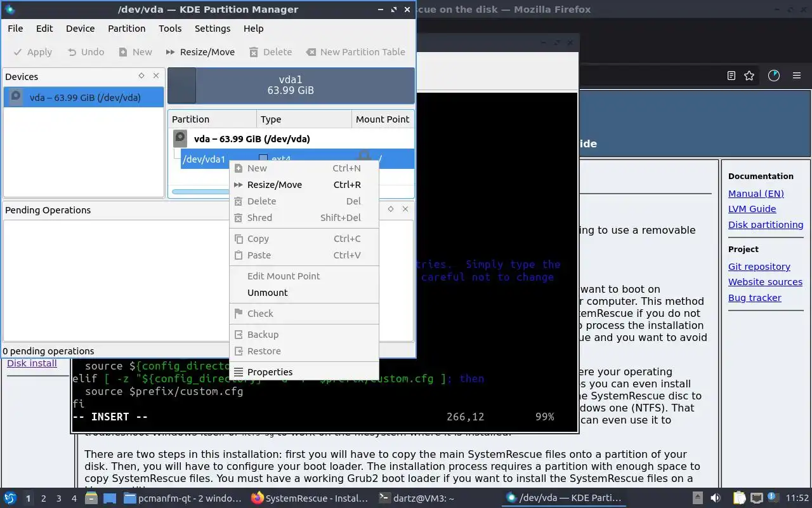Switch to KDE Partition Manager taskbar entry
The height and width of the screenshot is (508, 812).
pos(565,498)
